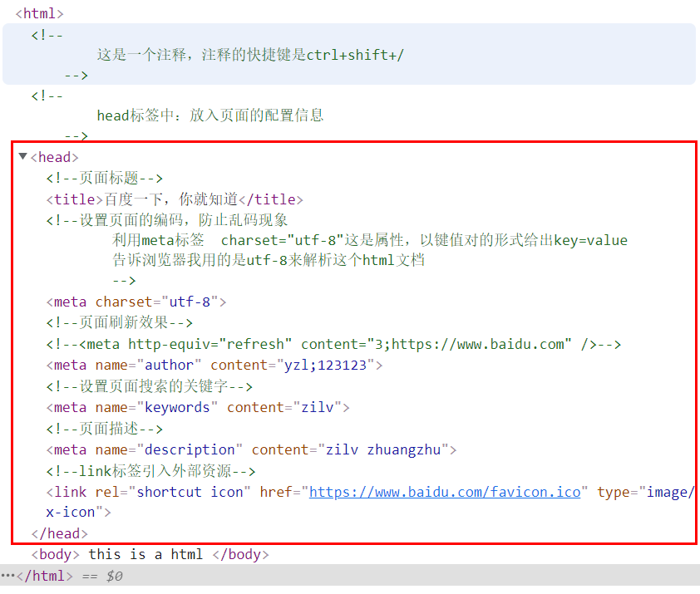
Task: Select the closing head tag
Action: (59, 533)
